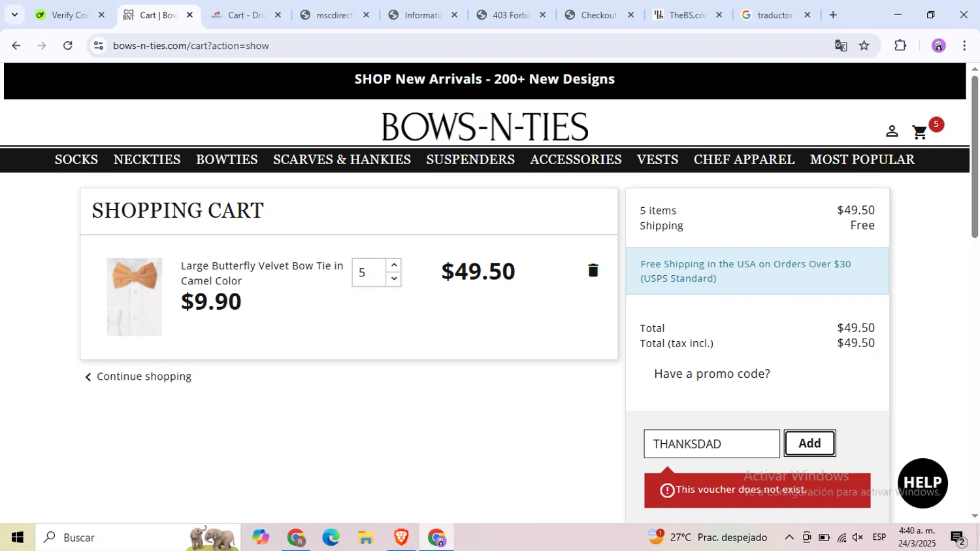
Task: Switch to Verify Co tab
Action: click(71, 15)
